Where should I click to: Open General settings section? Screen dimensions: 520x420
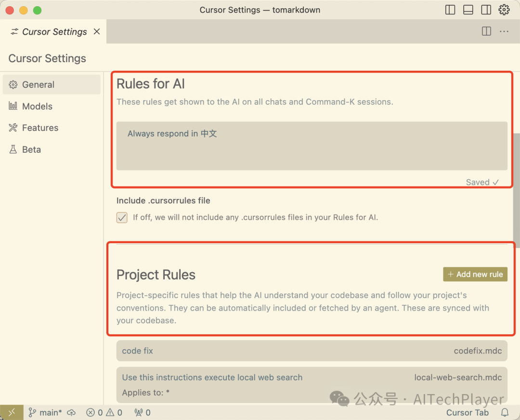(x=52, y=85)
